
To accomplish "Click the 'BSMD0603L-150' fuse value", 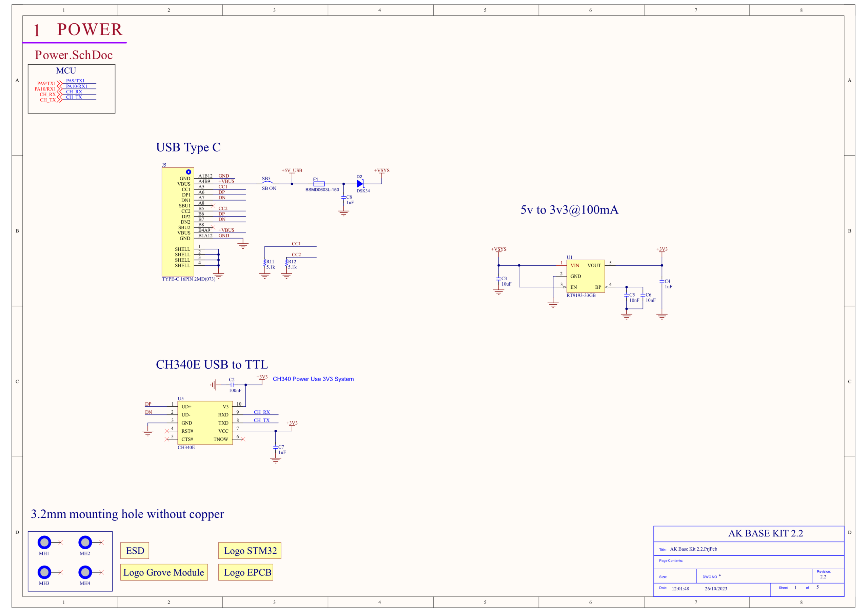I will pos(322,190).
